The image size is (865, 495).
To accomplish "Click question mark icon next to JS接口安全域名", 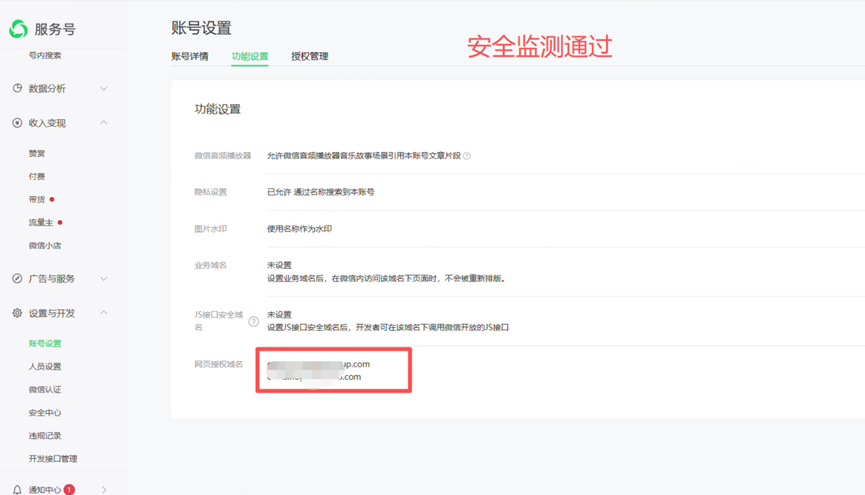I will (x=254, y=322).
